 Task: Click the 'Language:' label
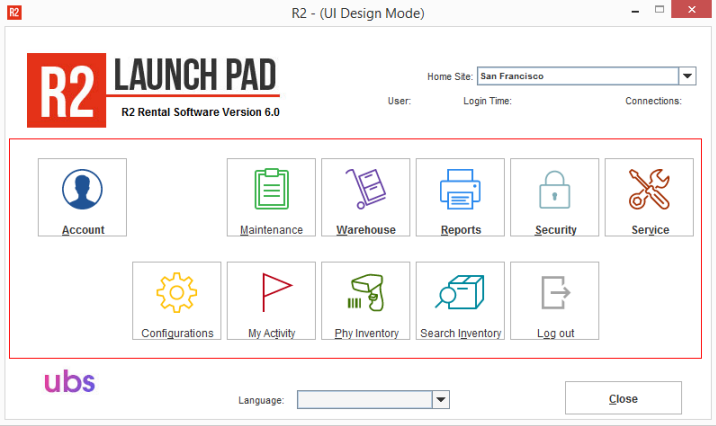pos(261,400)
